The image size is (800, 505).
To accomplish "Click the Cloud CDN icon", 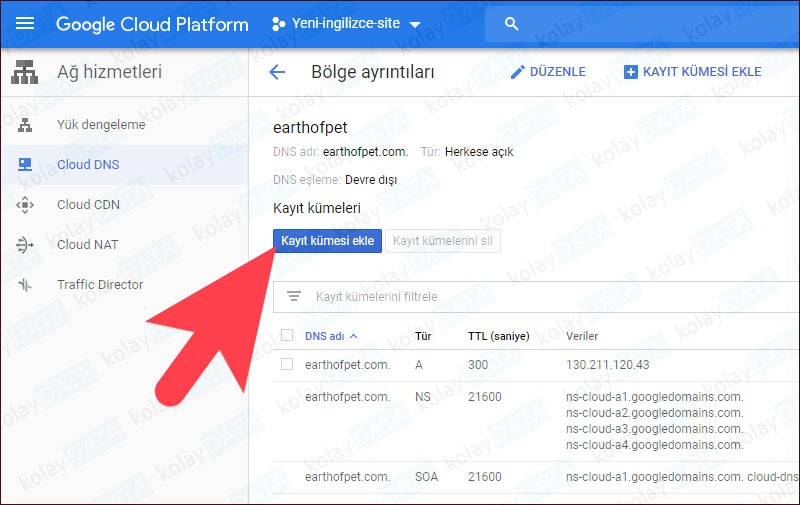I will tap(25, 205).
